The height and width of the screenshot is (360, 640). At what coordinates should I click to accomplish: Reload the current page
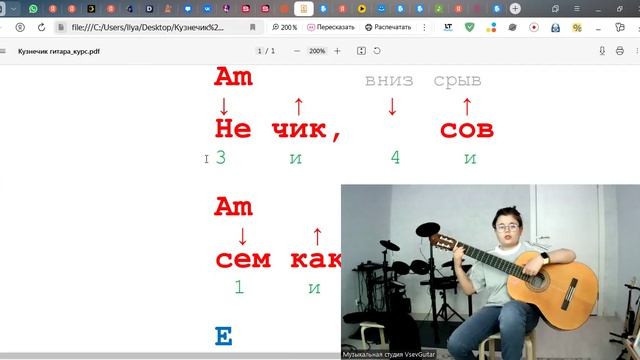tap(41, 27)
